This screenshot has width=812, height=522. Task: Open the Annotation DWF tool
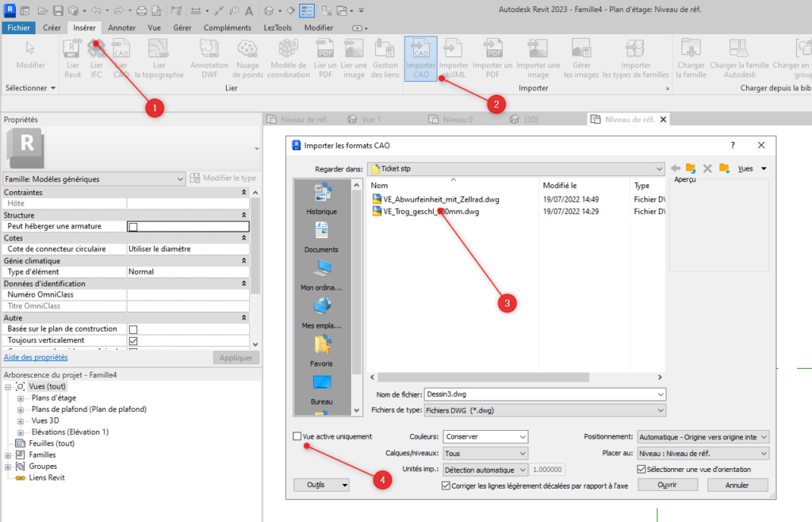click(209, 59)
